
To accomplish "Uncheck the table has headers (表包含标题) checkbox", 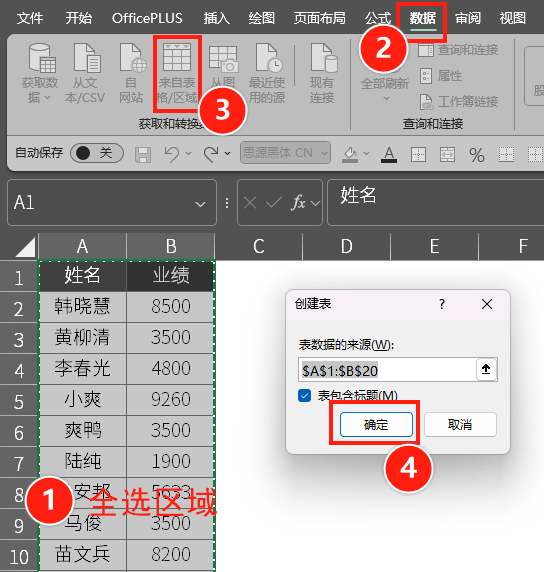I will [304, 395].
